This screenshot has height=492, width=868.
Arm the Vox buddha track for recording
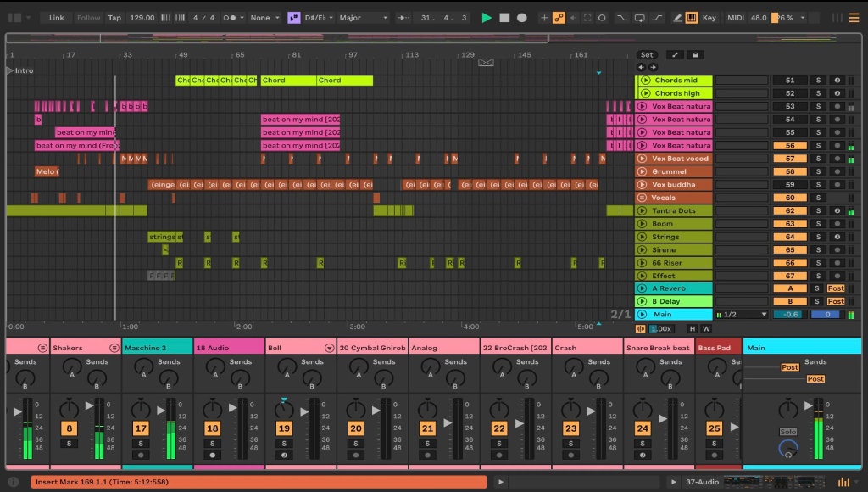[x=837, y=185]
